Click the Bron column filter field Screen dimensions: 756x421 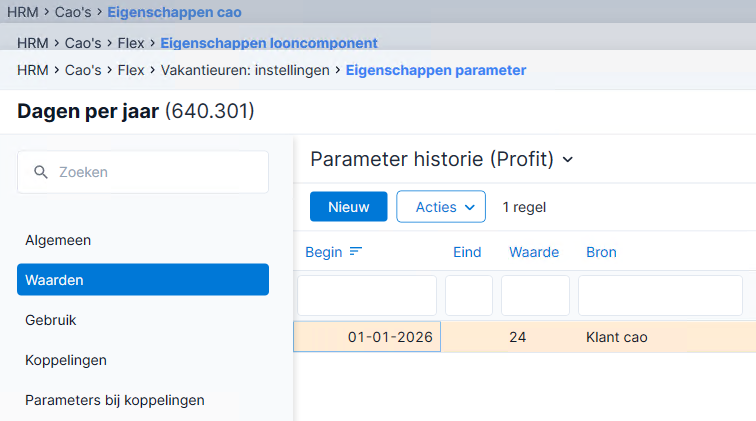pos(660,296)
